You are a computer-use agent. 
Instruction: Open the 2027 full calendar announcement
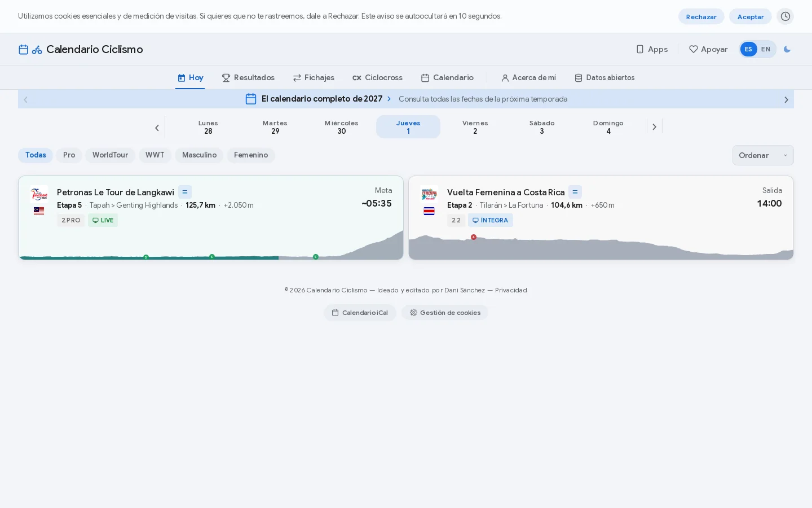click(x=406, y=99)
